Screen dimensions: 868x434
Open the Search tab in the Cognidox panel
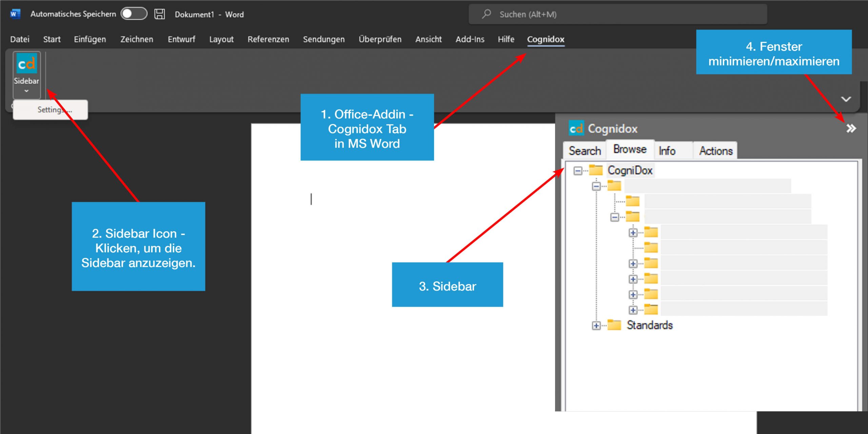click(584, 151)
